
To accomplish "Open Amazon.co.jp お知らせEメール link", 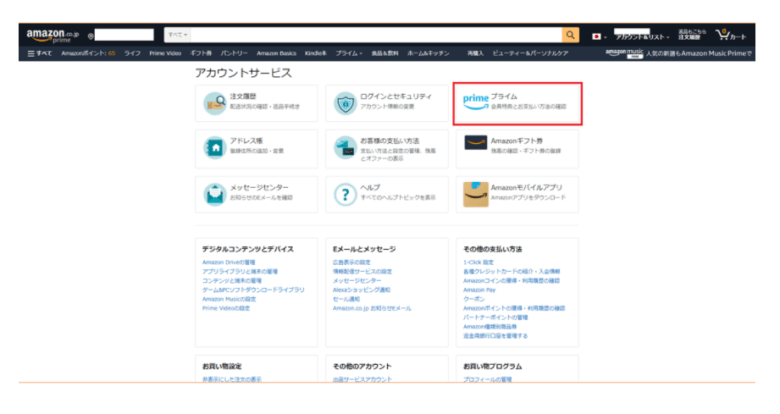I will pyautogui.click(x=372, y=308).
